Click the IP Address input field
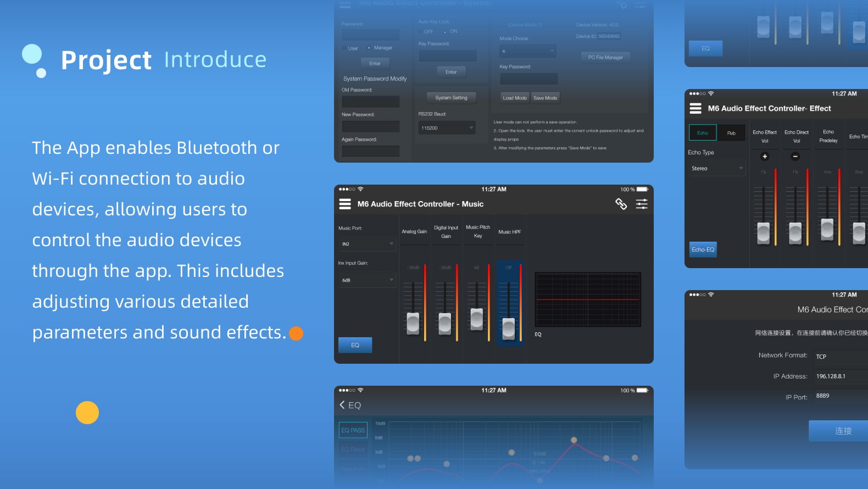The height and width of the screenshot is (489, 868). coord(841,376)
